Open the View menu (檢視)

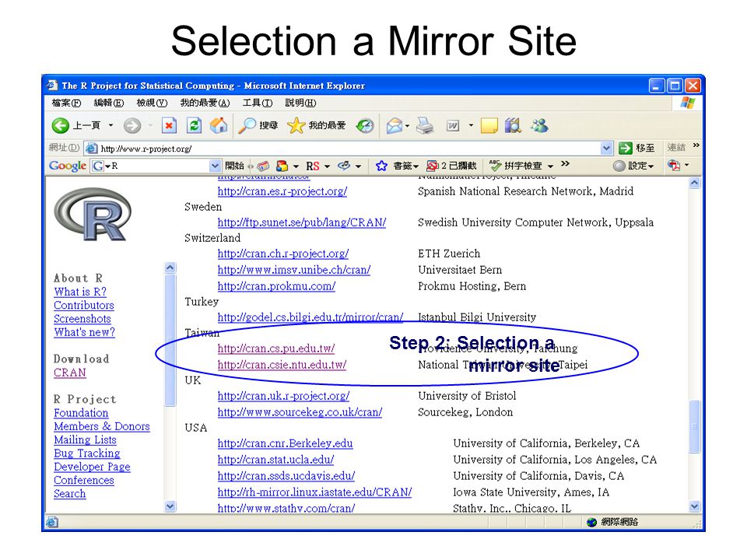coord(152,103)
